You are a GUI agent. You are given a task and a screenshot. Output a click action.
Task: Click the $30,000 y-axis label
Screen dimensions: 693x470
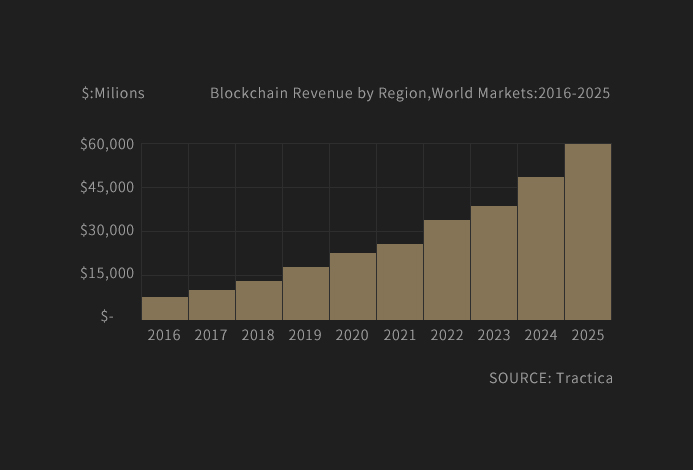click(x=107, y=231)
